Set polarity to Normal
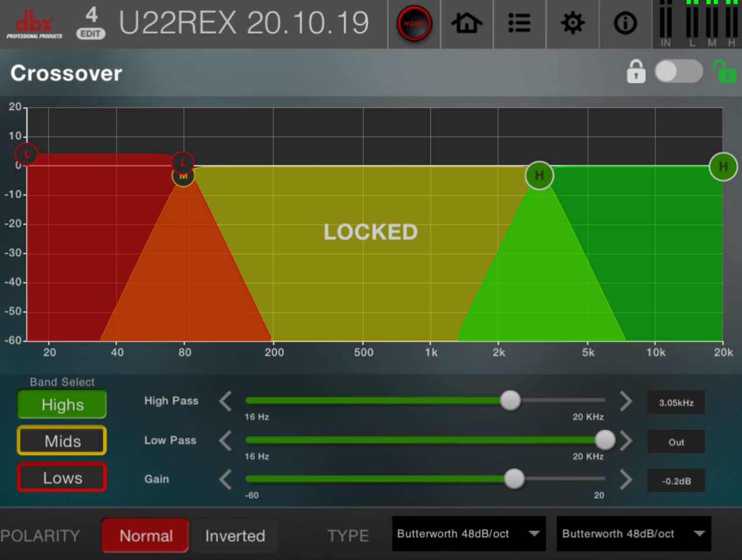 click(x=145, y=535)
